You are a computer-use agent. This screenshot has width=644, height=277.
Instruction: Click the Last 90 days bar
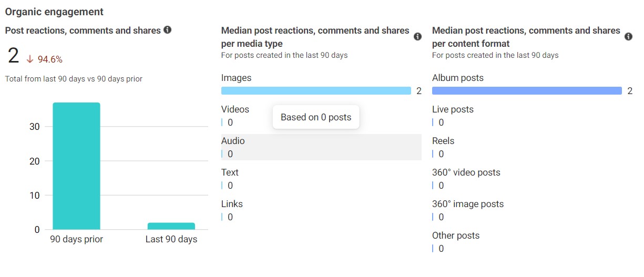[x=171, y=226]
